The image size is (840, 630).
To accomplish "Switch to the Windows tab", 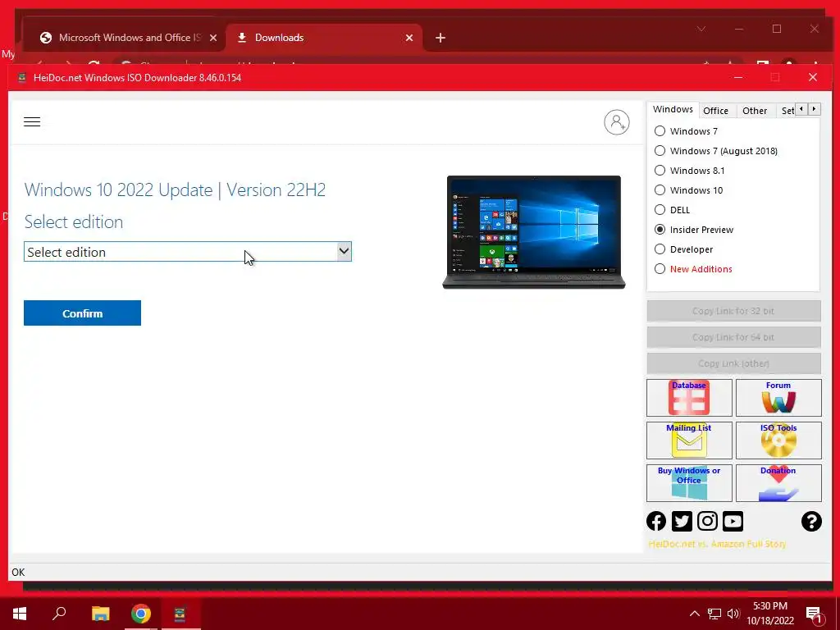I will pyautogui.click(x=673, y=109).
